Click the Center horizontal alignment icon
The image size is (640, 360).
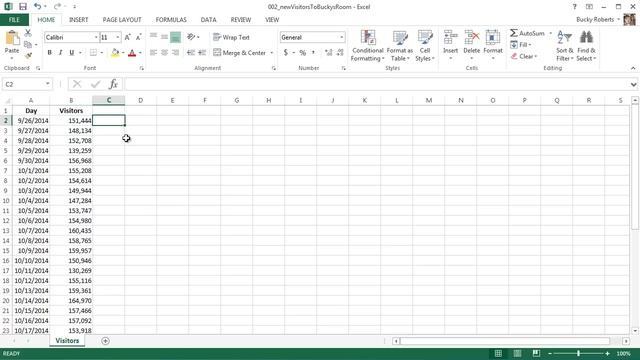pos(164,53)
